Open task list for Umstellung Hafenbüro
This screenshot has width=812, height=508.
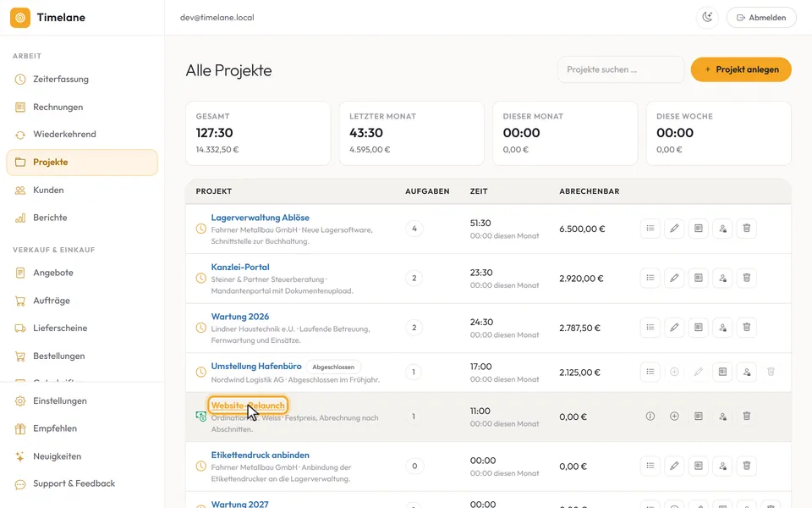coord(650,373)
